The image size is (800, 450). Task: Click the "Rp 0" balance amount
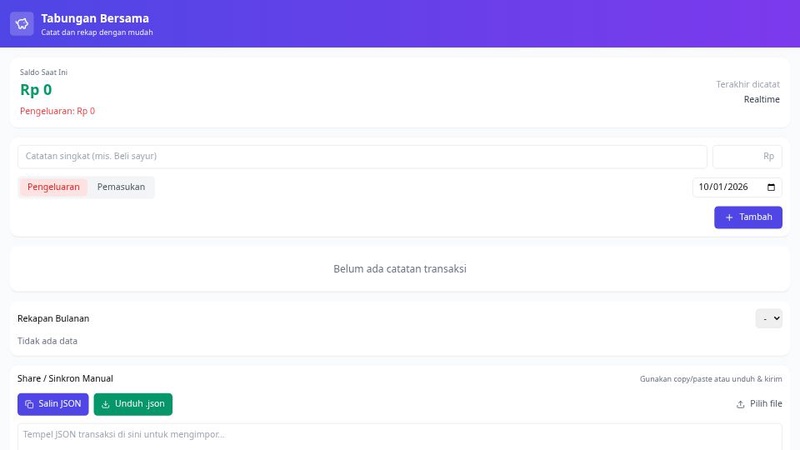point(36,90)
